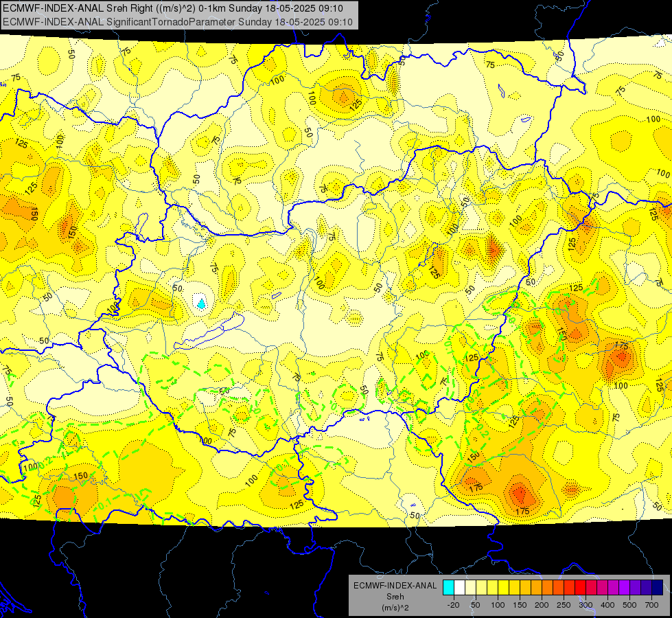Click the legend tick label 150
The width and height of the screenshot is (672, 618).
pos(520,605)
